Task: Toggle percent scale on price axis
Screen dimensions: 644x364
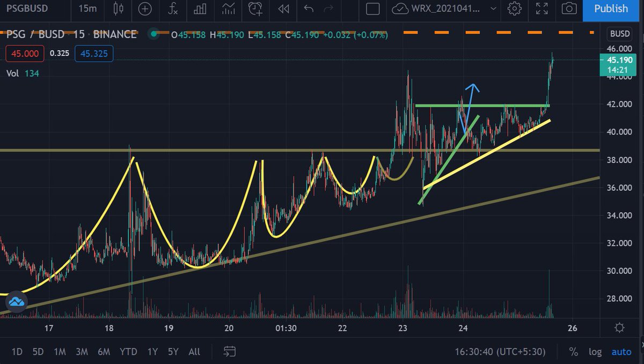Action: coord(573,352)
